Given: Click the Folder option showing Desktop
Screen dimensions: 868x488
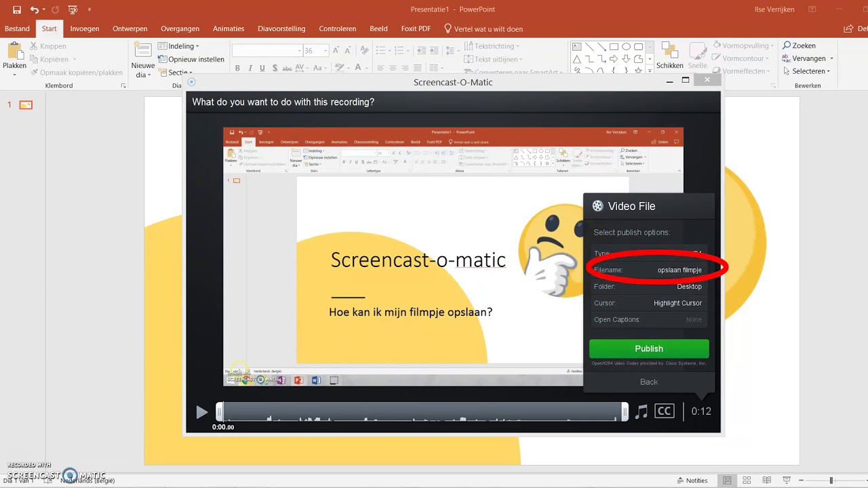Looking at the screenshot, I should click(649, 287).
